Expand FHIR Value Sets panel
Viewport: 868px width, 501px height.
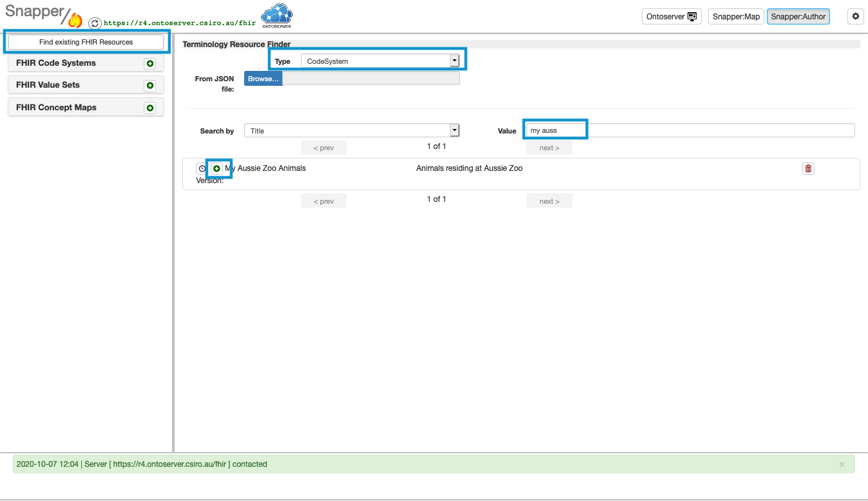point(86,85)
